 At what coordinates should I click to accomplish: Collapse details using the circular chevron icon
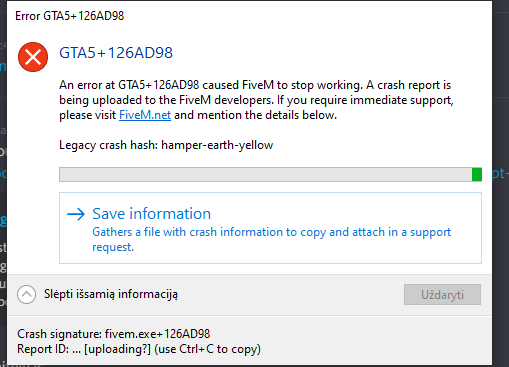click(27, 294)
